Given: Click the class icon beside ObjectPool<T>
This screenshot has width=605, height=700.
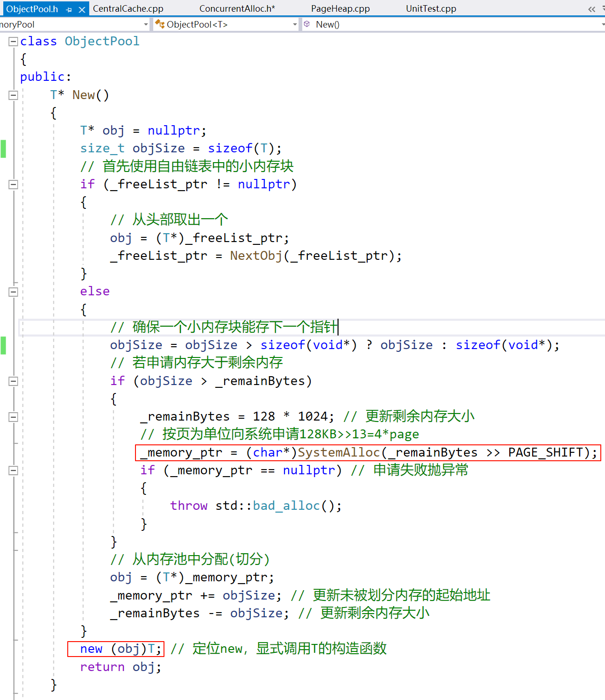Looking at the screenshot, I should pyautogui.click(x=160, y=24).
